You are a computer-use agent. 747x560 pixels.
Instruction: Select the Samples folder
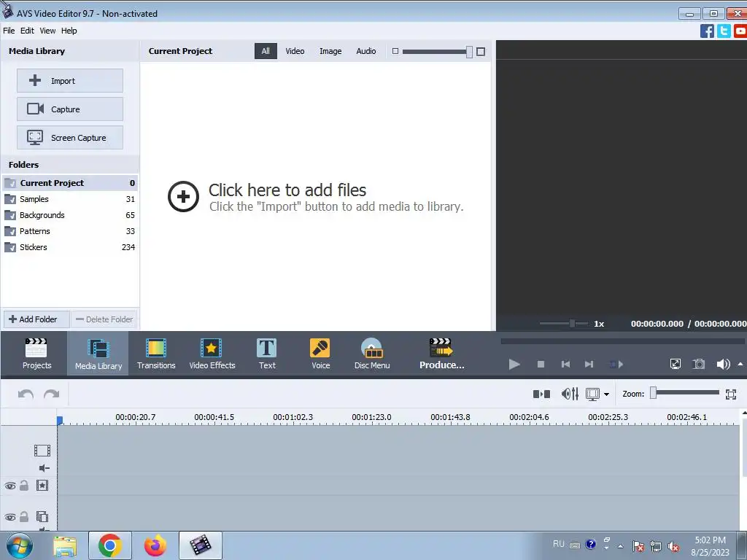click(x=70, y=199)
